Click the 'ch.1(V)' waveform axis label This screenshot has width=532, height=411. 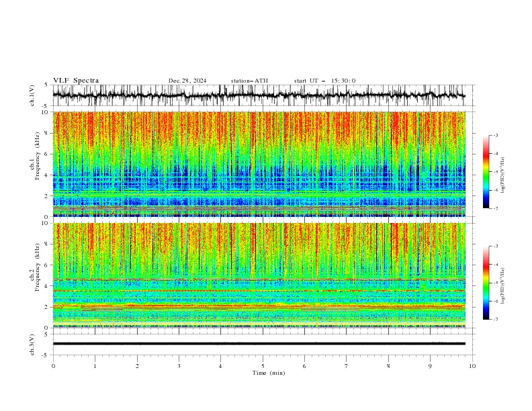(32, 95)
